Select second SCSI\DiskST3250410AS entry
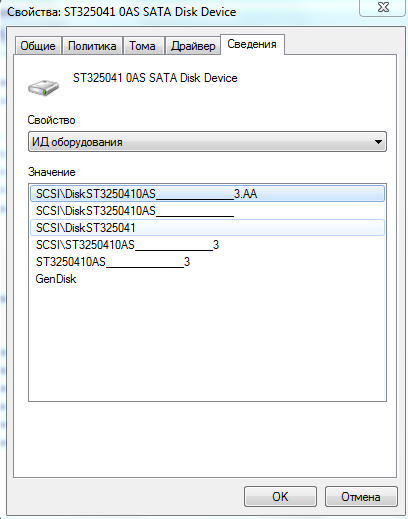Image resolution: width=408 pixels, height=519 pixels. (207, 211)
